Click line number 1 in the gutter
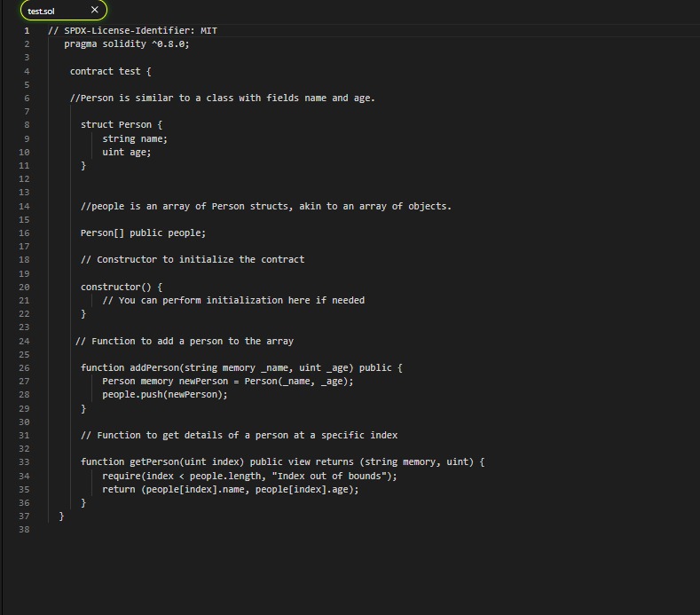This screenshot has width=700, height=615. click(x=27, y=31)
